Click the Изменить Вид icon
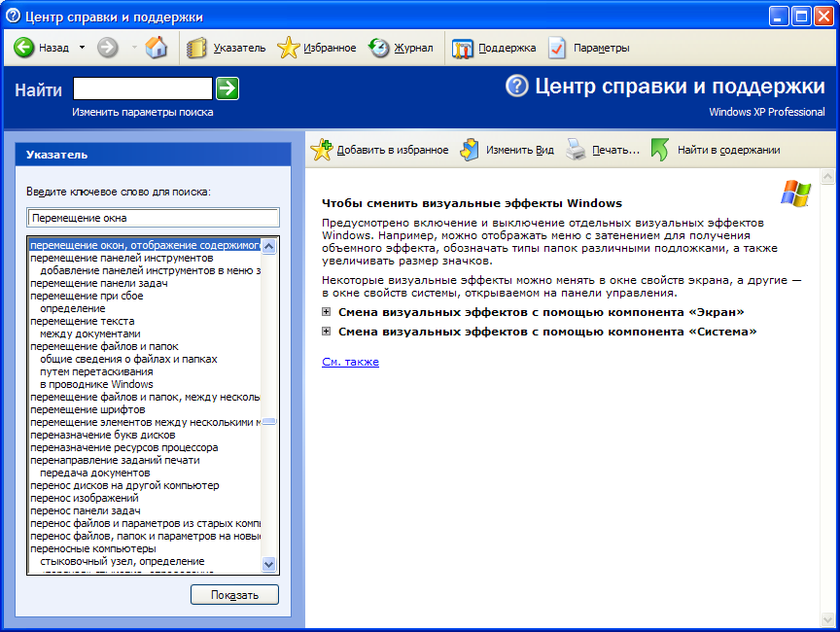The width and height of the screenshot is (840, 632). 470,150
